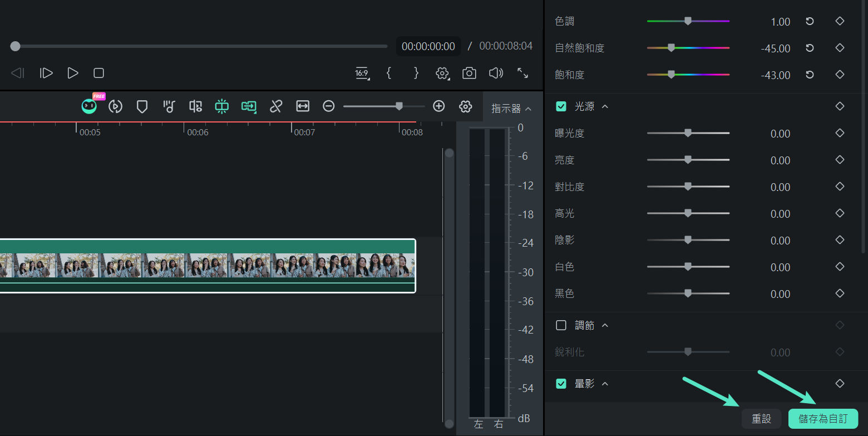Advance to the next frame

[x=46, y=73]
